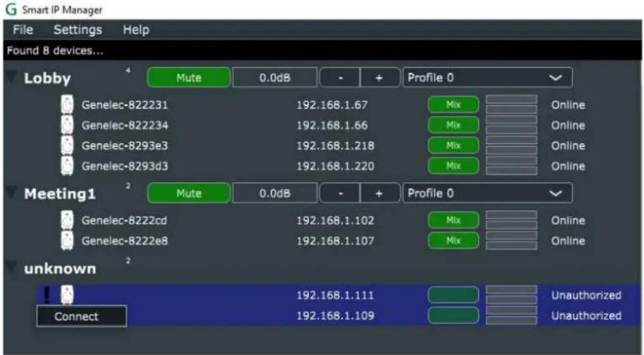Collapse the Lobby zone group

11,77
